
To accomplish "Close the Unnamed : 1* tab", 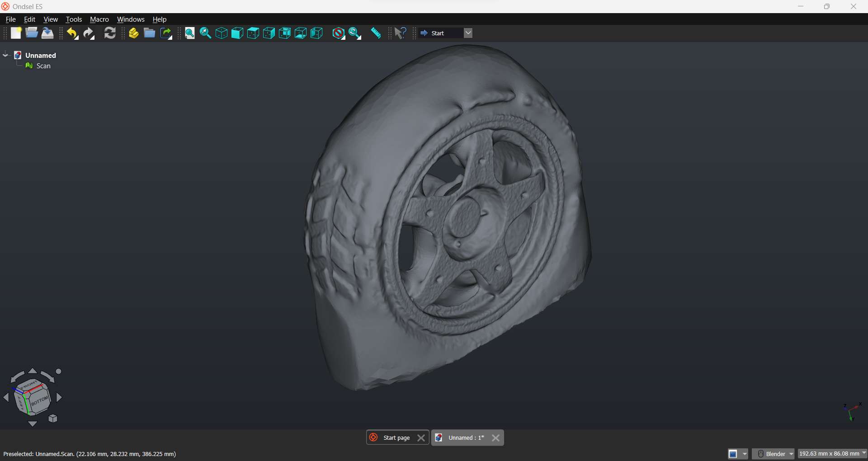I will (x=496, y=438).
